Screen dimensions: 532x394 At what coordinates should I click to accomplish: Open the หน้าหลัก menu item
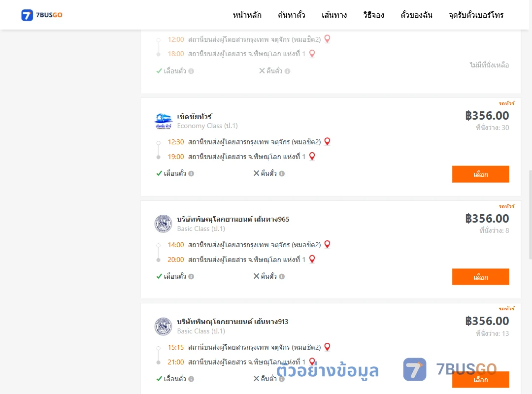[247, 15]
